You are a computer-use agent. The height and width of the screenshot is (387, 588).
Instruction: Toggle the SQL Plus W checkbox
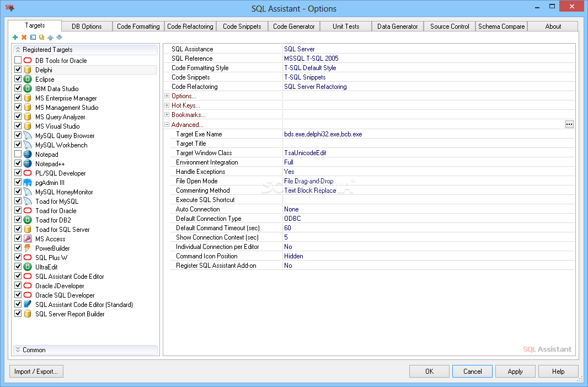[x=18, y=257]
